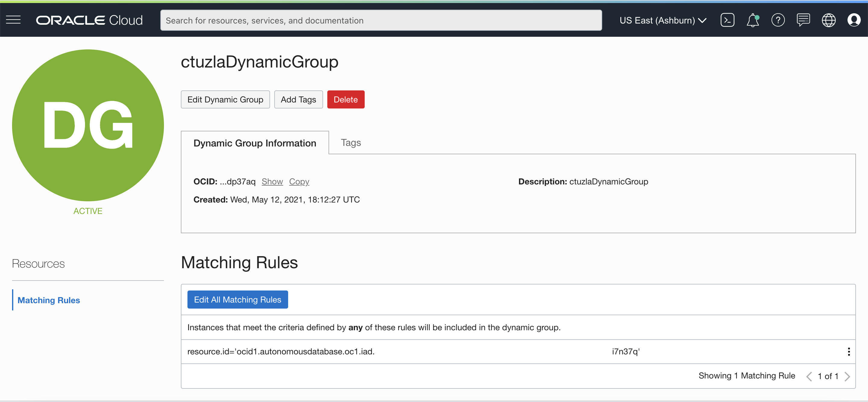
Task: Switch to the Tags tab
Action: click(x=351, y=143)
